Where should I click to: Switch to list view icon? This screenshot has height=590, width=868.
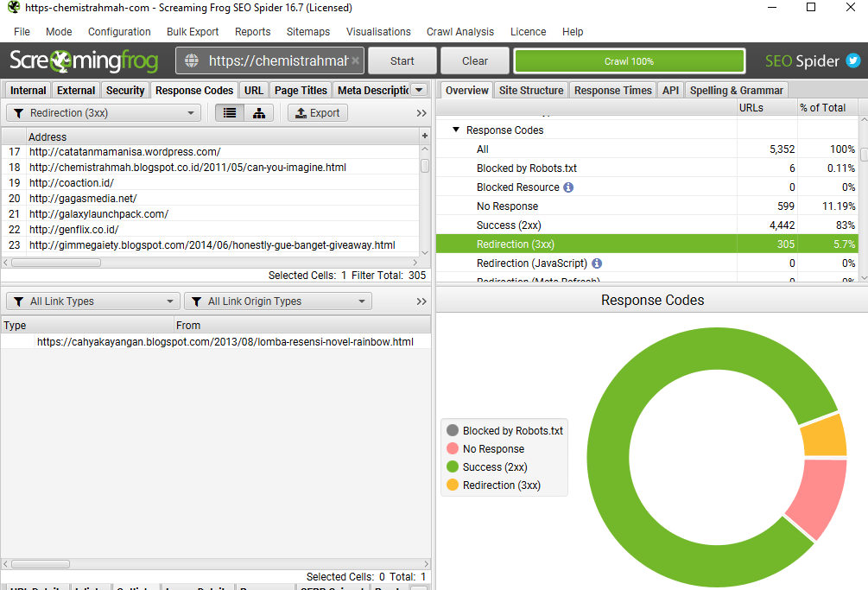click(229, 113)
